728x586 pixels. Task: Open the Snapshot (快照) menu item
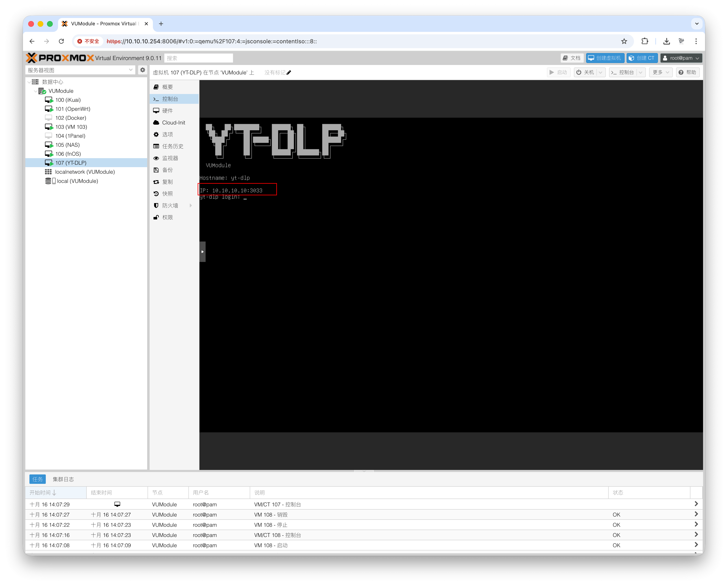click(x=167, y=193)
